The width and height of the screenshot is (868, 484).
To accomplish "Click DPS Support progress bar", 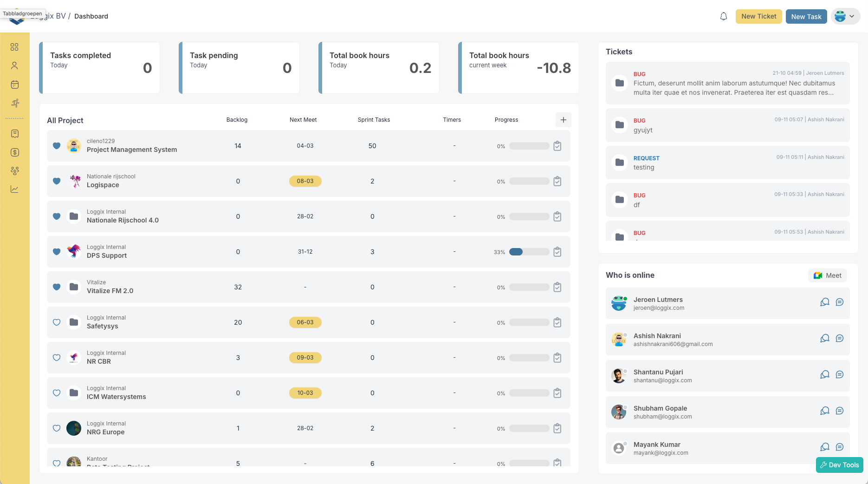I will point(529,252).
